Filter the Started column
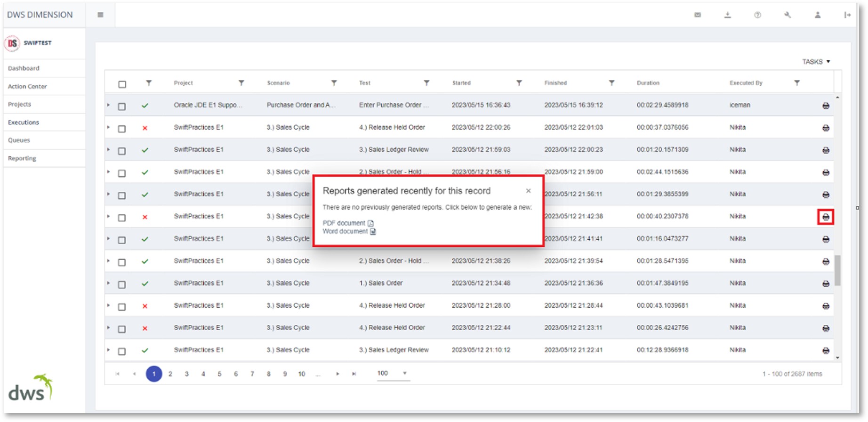 coord(519,83)
